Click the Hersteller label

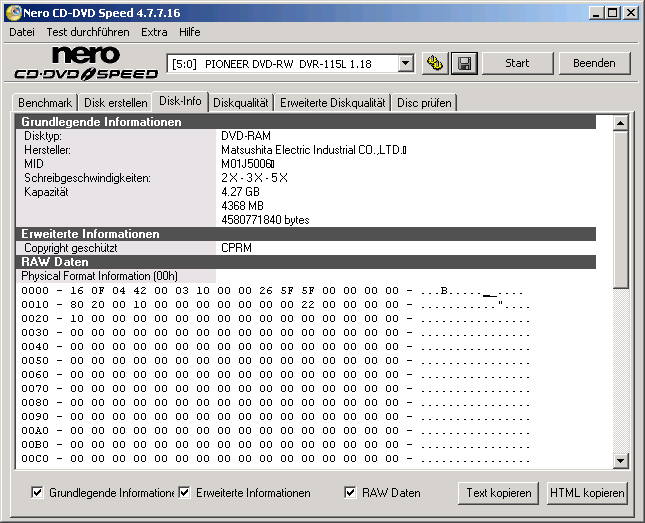(47, 150)
